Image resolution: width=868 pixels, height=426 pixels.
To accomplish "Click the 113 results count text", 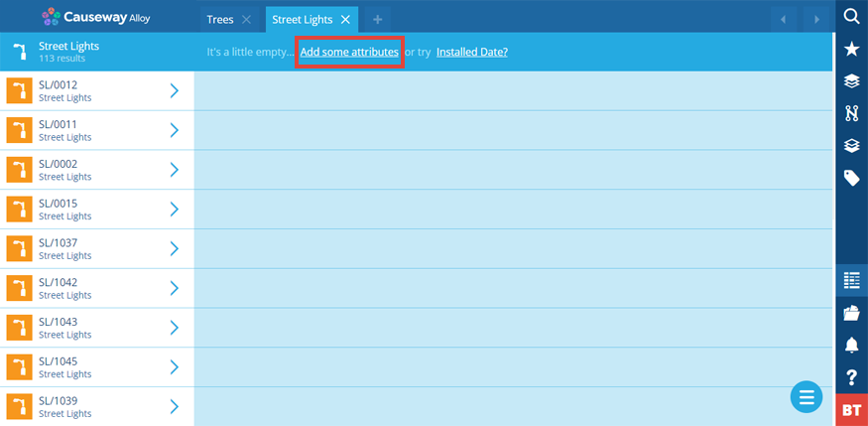I will pos(62,59).
